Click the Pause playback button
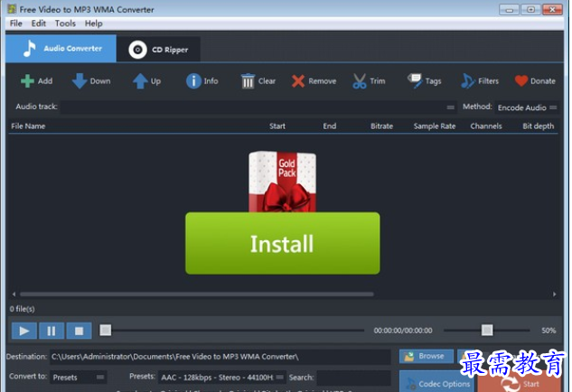The image size is (572, 392). tap(52, 331)
